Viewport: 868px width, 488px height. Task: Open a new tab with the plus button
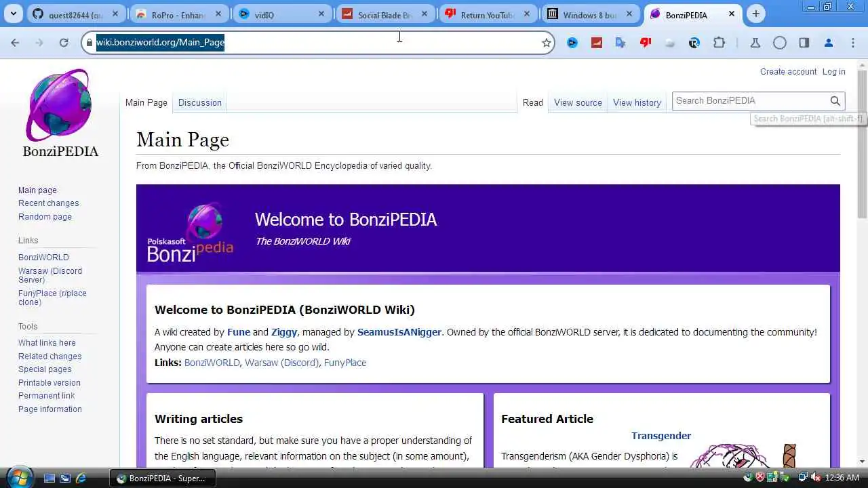(x=756, y=14)
